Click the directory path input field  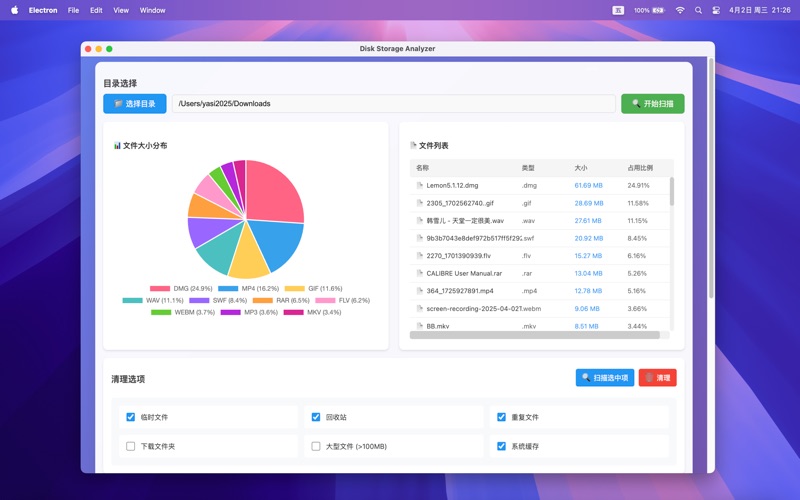click(x=393, y=104)
